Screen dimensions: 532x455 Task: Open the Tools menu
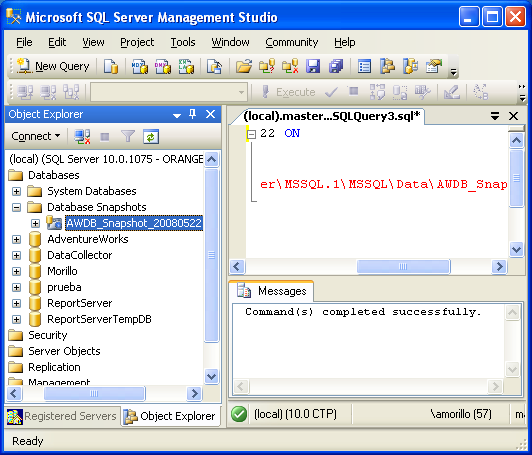[x=183, y=42]
